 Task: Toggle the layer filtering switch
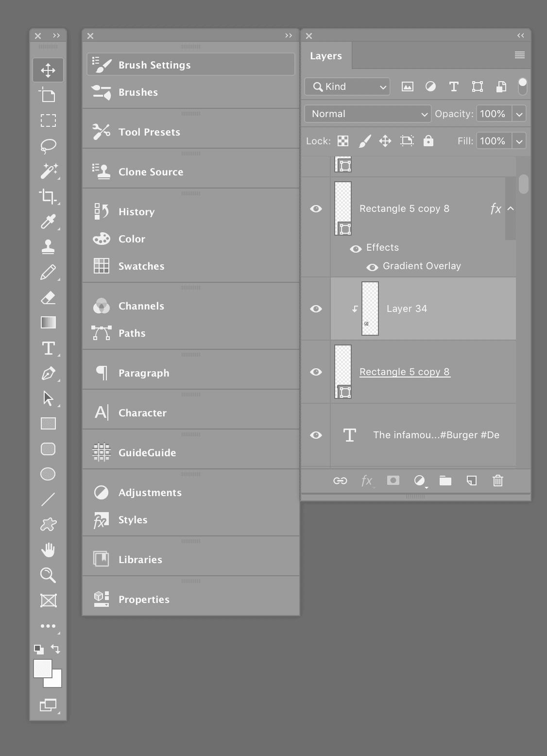(522, 86)
